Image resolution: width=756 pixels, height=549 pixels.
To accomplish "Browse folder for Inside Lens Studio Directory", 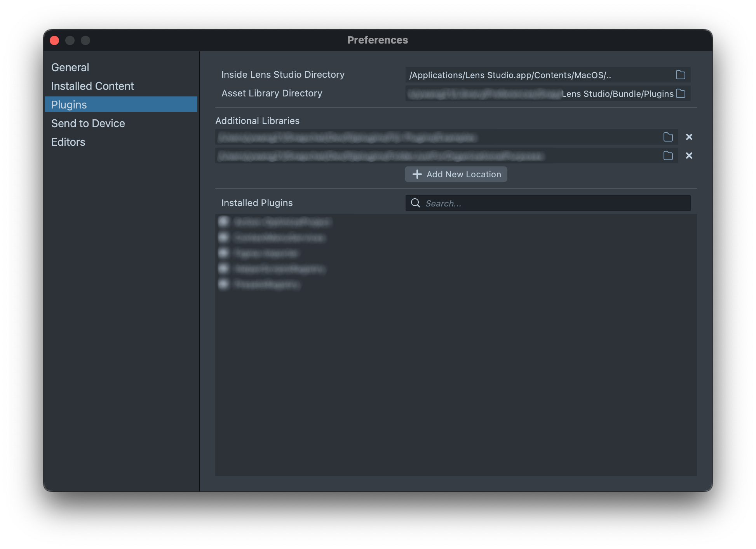I will (680, 75).
